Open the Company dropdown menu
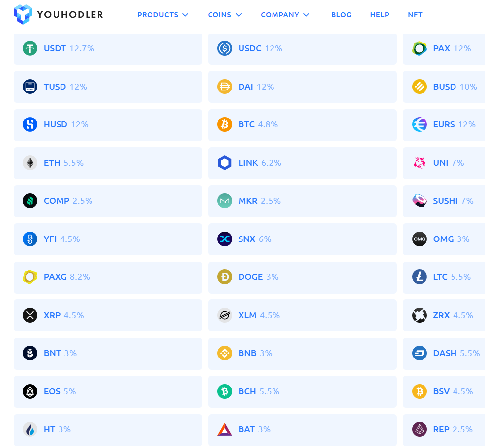485x448 pixels. pyautogui.click(x=285, y=15)
